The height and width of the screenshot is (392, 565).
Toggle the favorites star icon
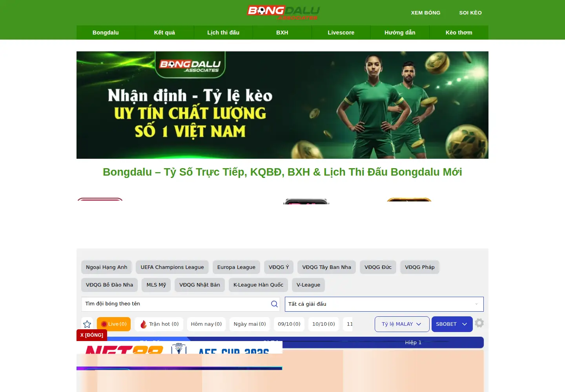[x=87, y=324]
